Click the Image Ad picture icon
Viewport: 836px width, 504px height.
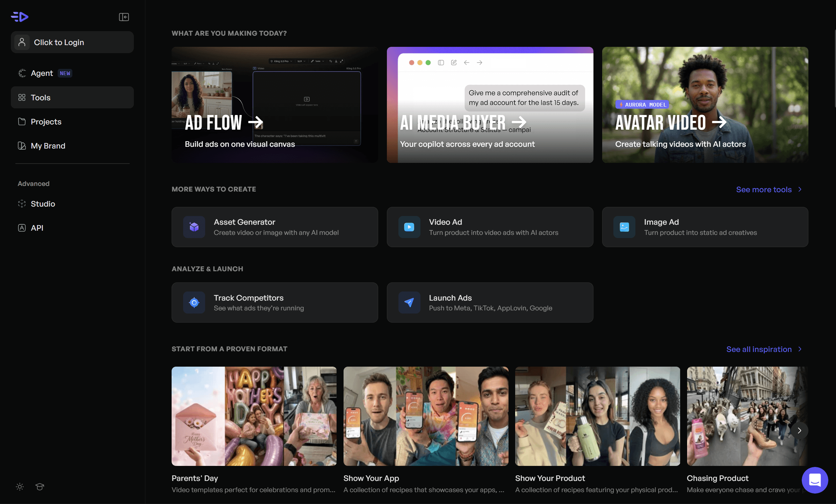[x=624, y=227]
